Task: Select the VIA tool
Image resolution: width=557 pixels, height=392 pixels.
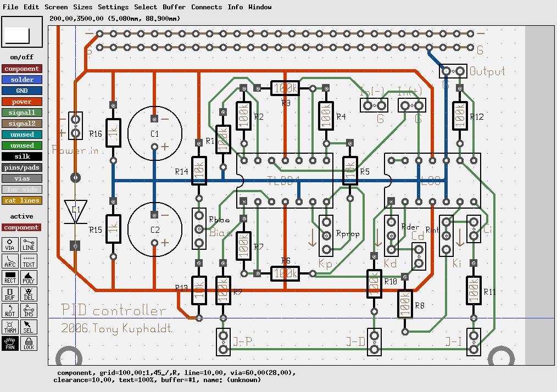Action: point(10,245)
